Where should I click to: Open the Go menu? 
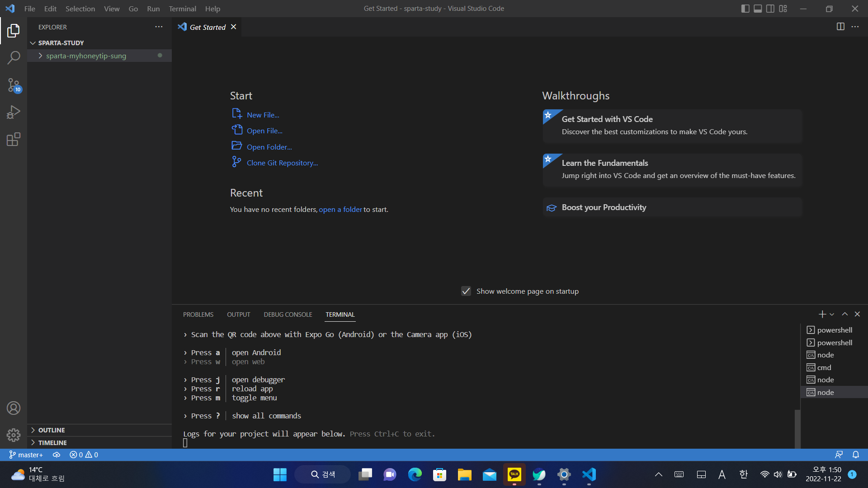(133, 9)
